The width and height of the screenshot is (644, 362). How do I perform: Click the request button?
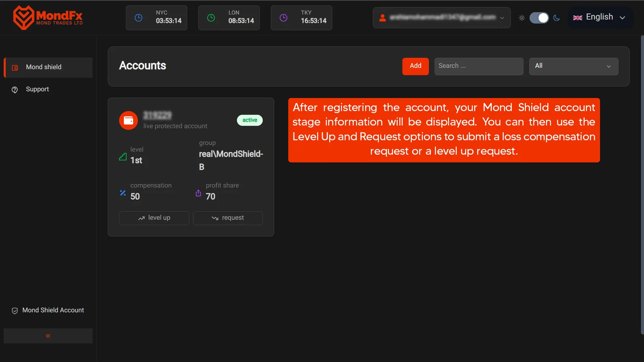point(228,218)
